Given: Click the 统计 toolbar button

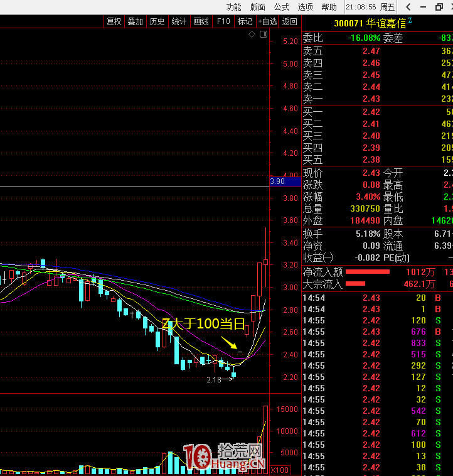Looking at the screenshot, I should coord(179,21).
